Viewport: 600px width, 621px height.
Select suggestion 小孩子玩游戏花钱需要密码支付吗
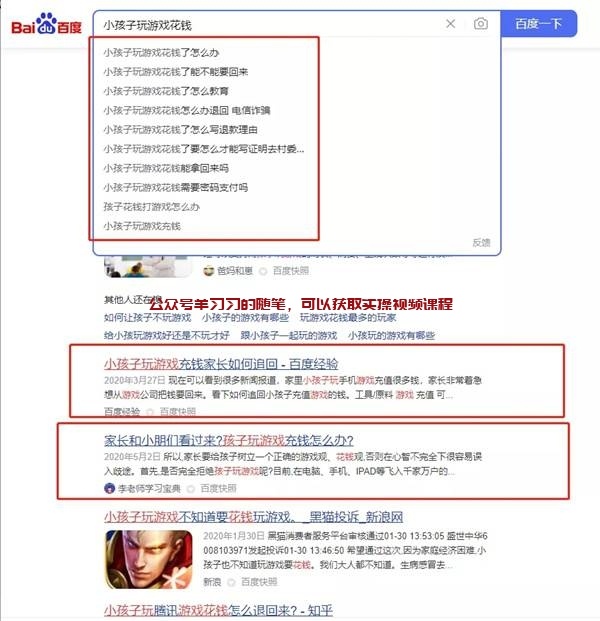click(x=176, y=187)
